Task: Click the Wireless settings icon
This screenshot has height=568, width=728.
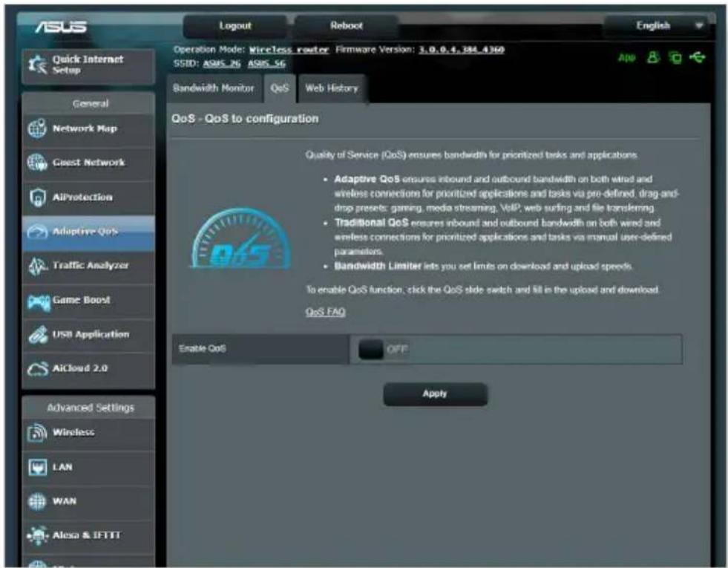Action: coord(37,433)
